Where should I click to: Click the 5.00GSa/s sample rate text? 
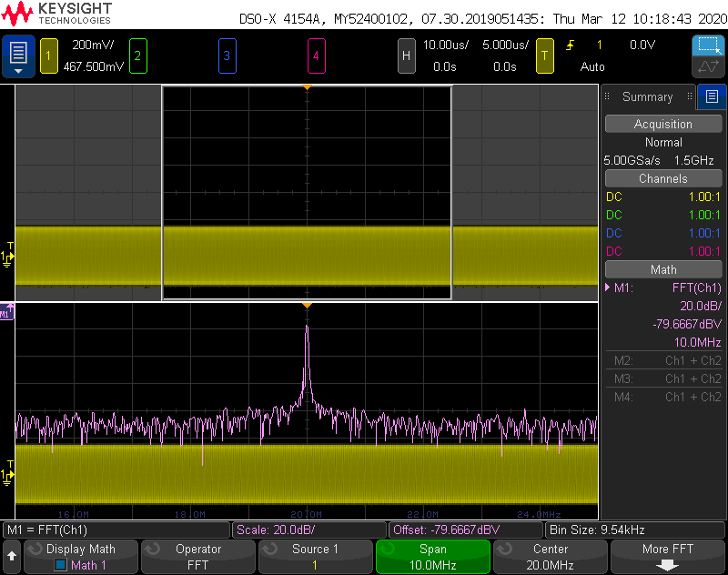(x=632, y=160)
